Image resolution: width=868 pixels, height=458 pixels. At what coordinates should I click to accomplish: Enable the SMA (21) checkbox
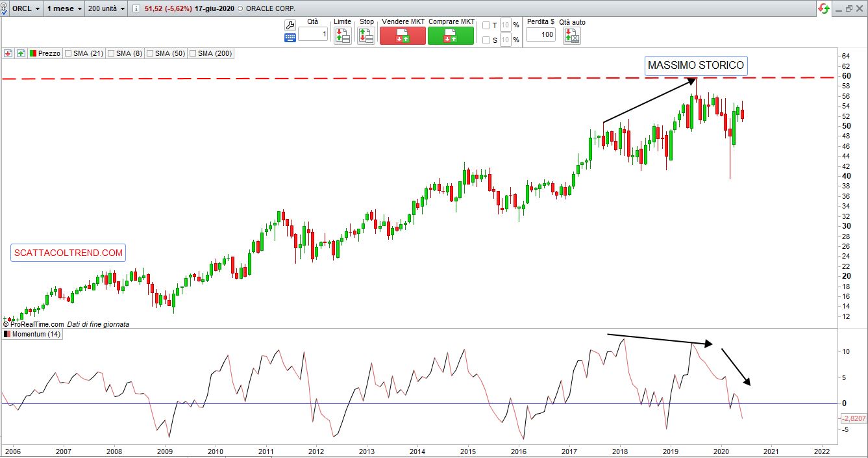coord(68,53)
